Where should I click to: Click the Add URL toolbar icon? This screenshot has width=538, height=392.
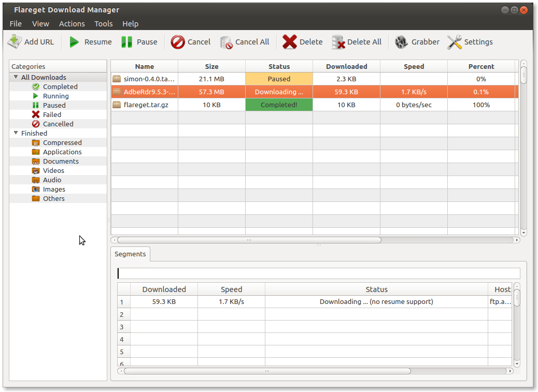(15, 42)
